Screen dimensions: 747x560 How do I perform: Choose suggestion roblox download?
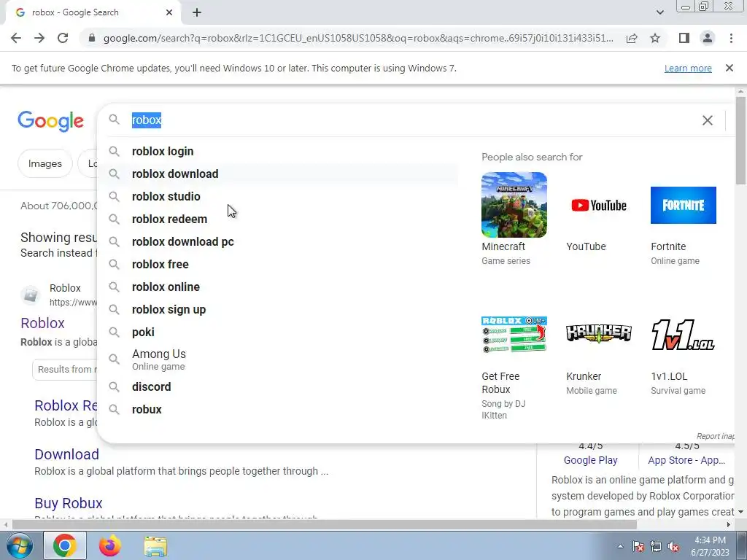[x=278, y=174]
